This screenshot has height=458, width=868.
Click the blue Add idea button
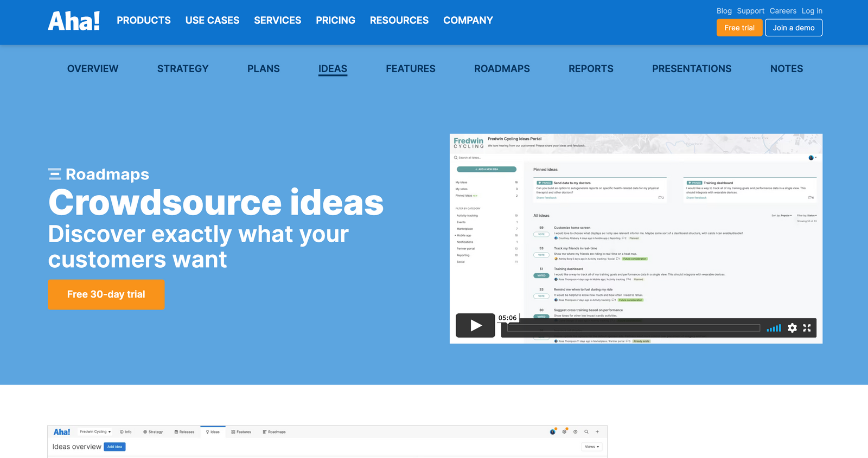114,447
